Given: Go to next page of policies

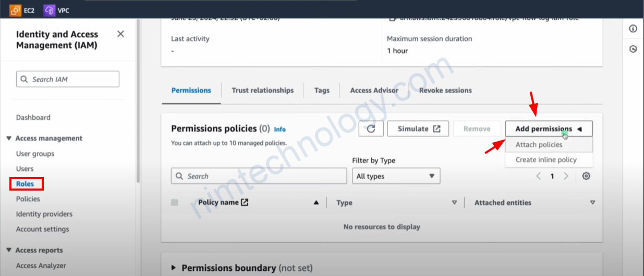Looking at the screenshot, I should pyautogui.click(x=566, y=176).
